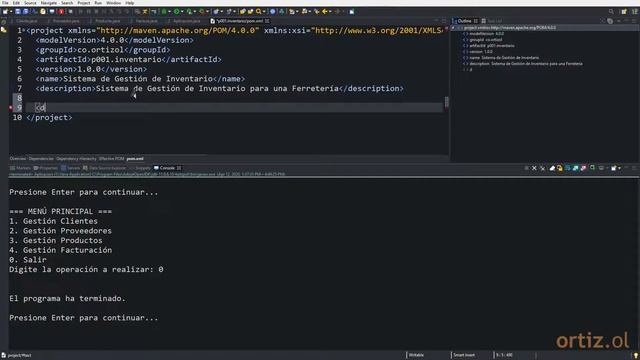Open the Run menu
The image size is (640, 360).
tap(98, 3)
